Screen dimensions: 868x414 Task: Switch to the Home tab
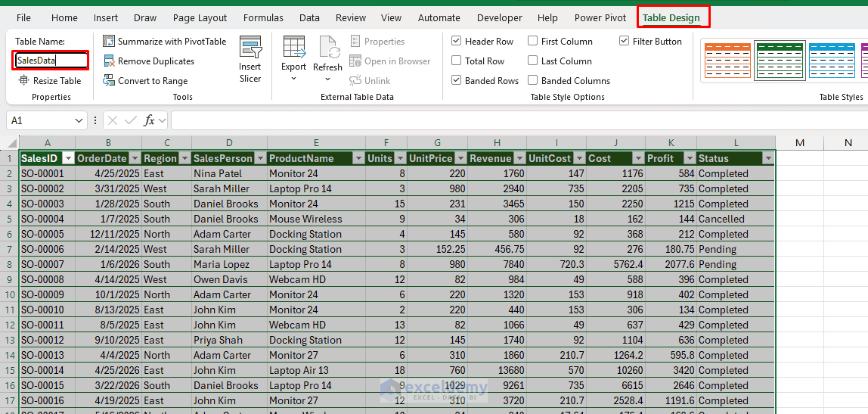point(64,17)
